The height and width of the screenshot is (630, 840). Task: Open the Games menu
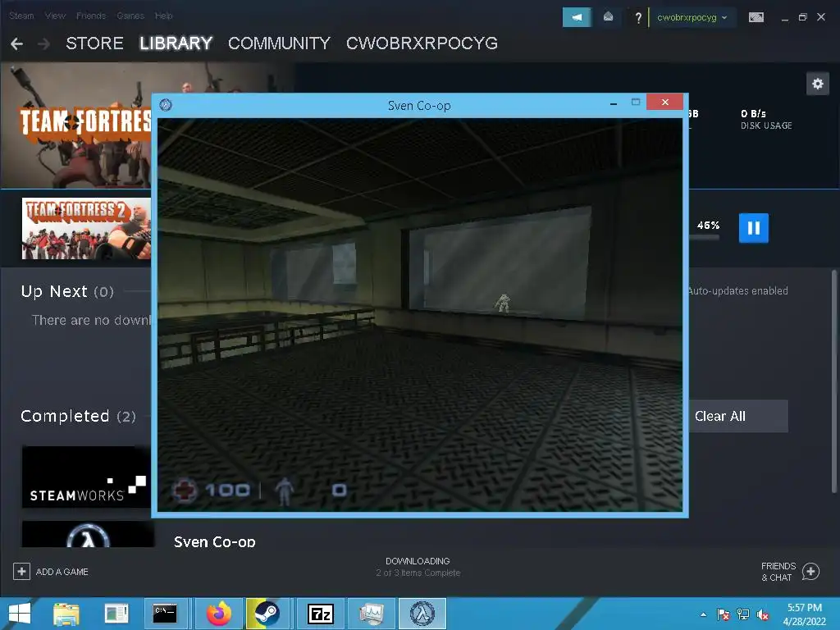pyautogui.click(x=130, y=16)
